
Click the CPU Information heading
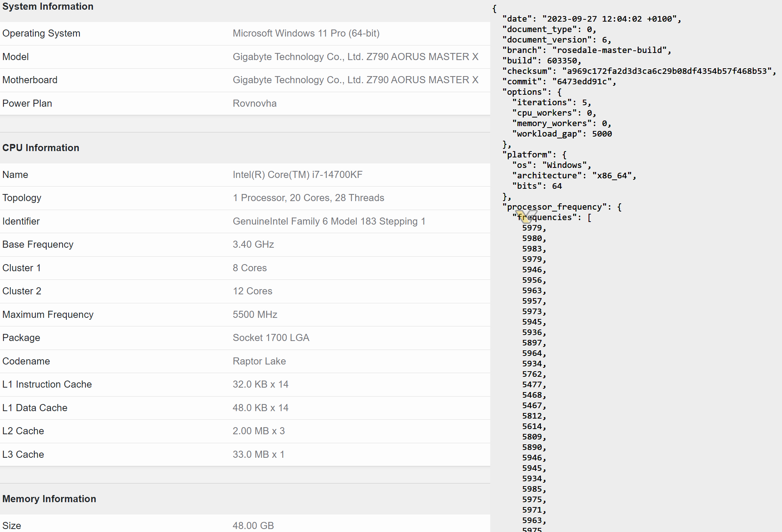[x=41, y=148]
